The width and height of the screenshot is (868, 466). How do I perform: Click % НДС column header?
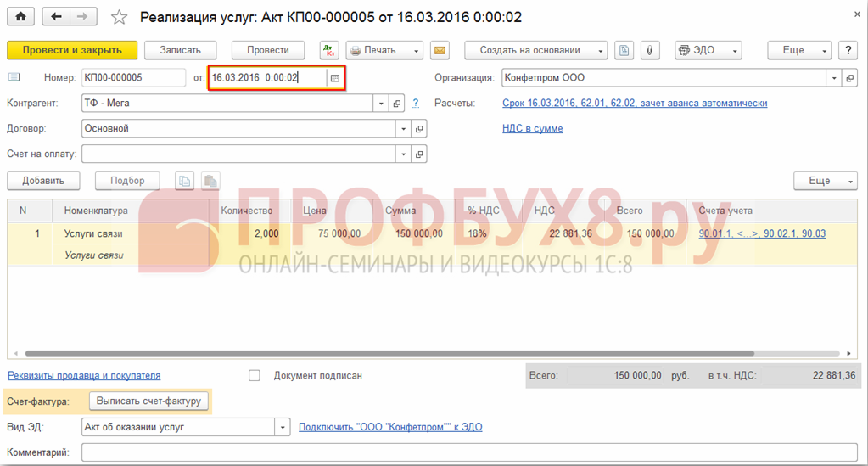[x=488, y=211]
